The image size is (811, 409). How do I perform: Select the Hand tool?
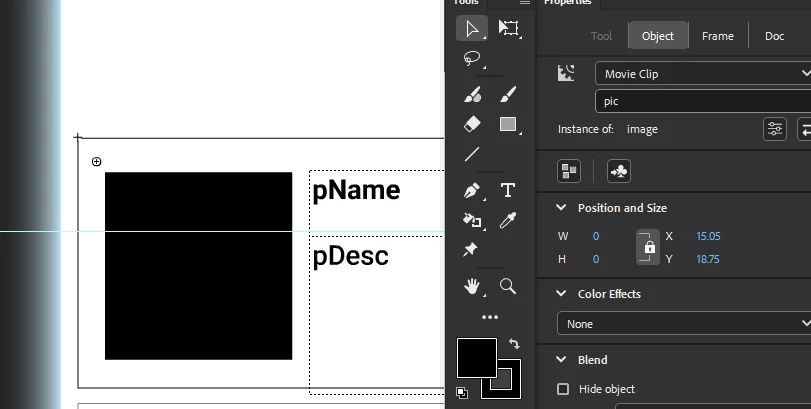coord(472,286)
